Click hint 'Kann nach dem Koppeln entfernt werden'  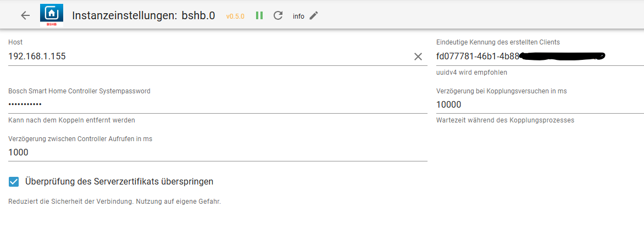[x=71, y=120]
